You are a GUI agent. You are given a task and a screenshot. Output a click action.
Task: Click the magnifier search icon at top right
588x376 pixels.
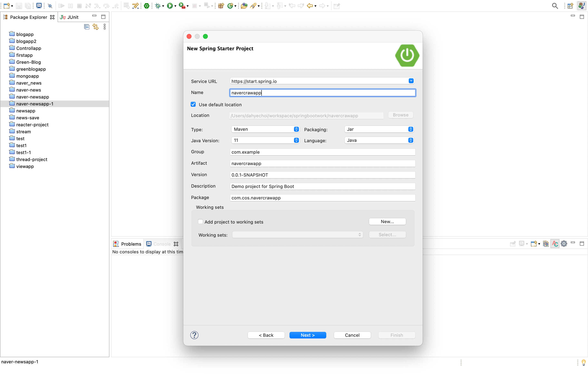(555, 6)
